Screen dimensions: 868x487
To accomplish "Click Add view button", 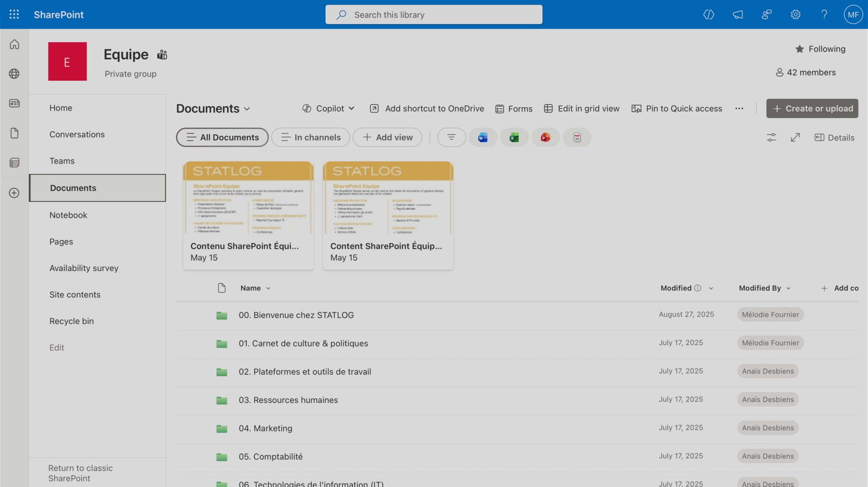I will [x=388, y=137].
